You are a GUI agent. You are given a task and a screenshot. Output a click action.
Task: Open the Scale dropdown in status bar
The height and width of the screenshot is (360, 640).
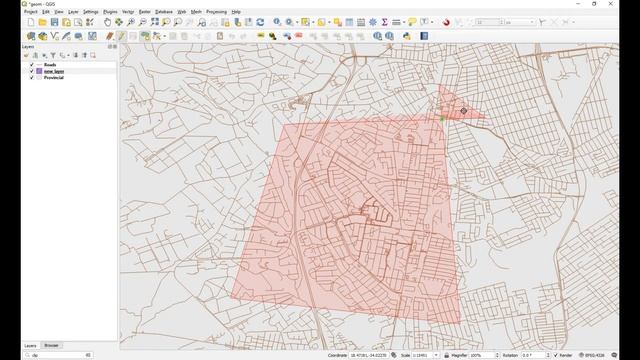436,355
